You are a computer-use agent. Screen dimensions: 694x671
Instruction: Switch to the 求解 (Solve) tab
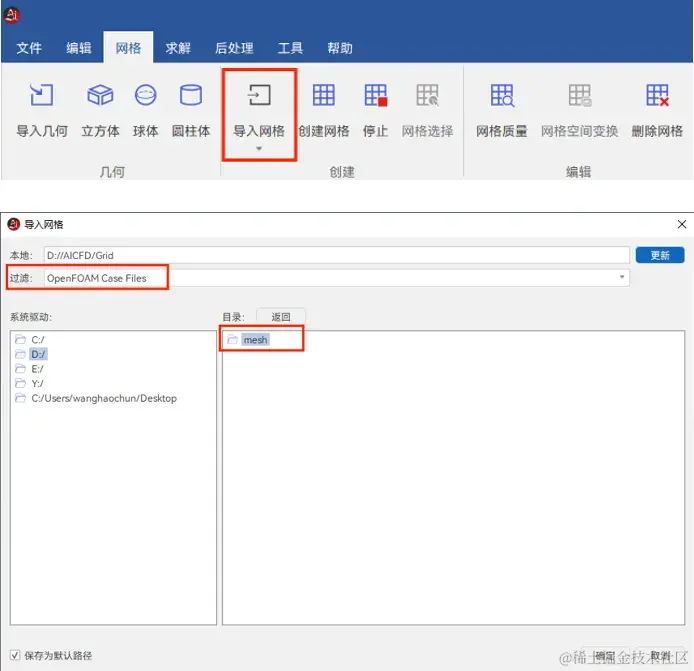point(178,48)
